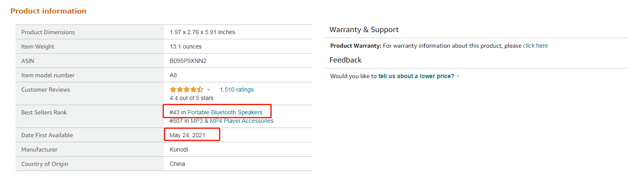The width and height of the screenshot is (644, 190).
Task: Click the Best Sellers Rank row label
Action: coord(44,112)
